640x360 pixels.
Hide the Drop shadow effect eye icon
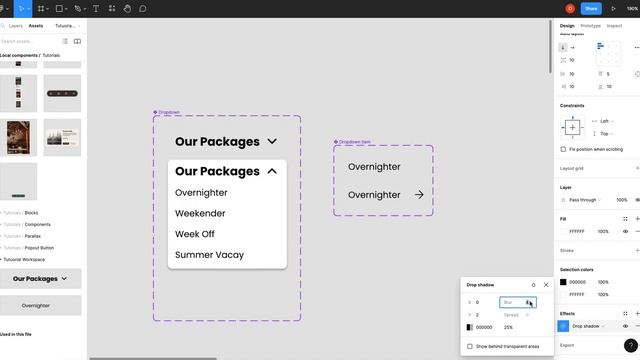tap(625, 326)
